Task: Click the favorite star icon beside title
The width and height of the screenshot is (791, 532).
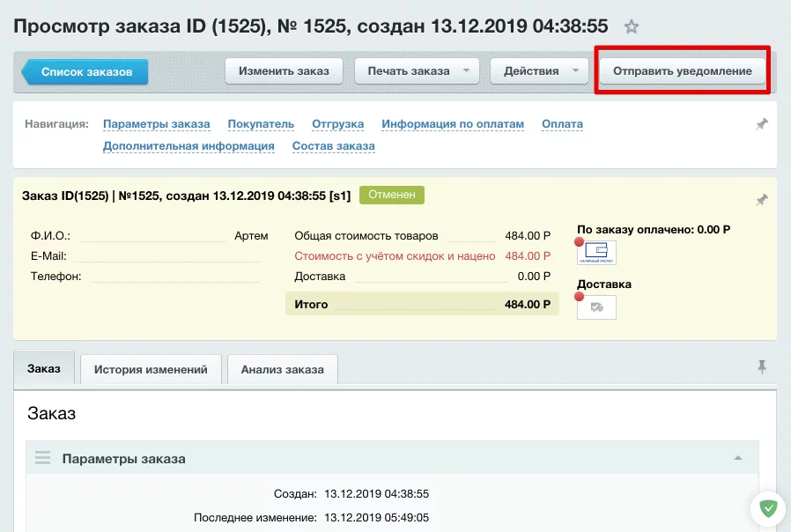Action: 631,26
